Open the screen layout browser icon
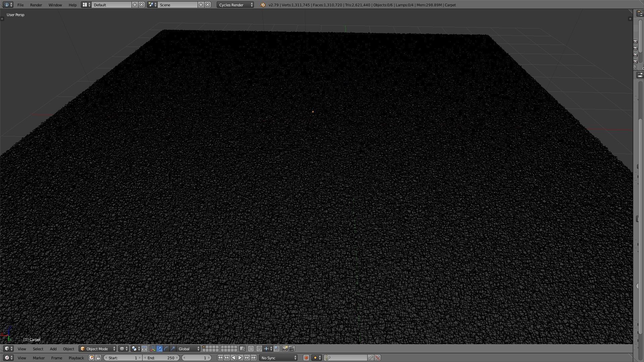 pyautogui.click(x=86, y=5)
